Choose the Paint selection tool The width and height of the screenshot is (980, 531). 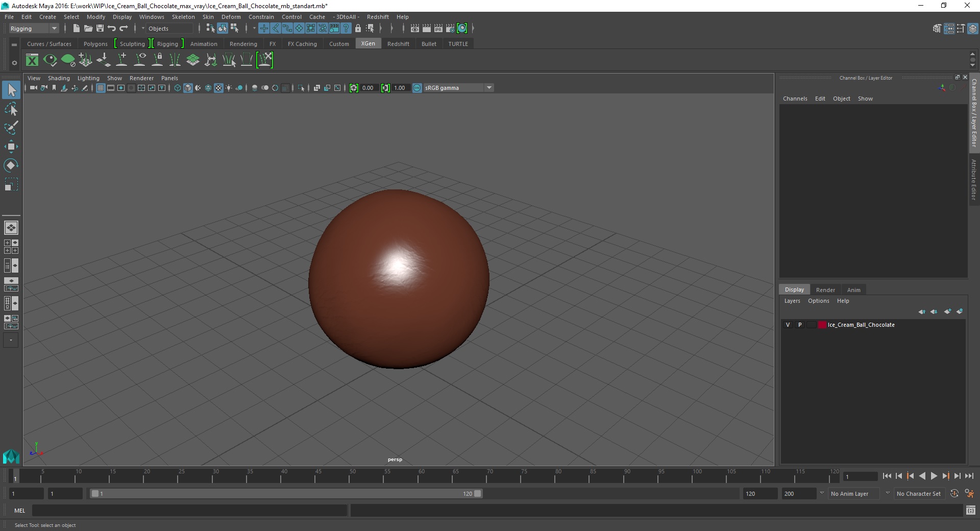[11, 128]
